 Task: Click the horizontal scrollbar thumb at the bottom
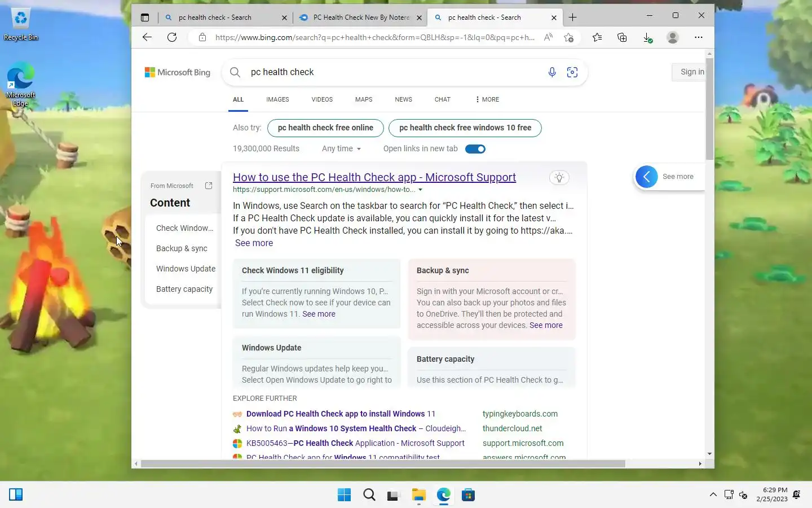click(x=383, y=464)
